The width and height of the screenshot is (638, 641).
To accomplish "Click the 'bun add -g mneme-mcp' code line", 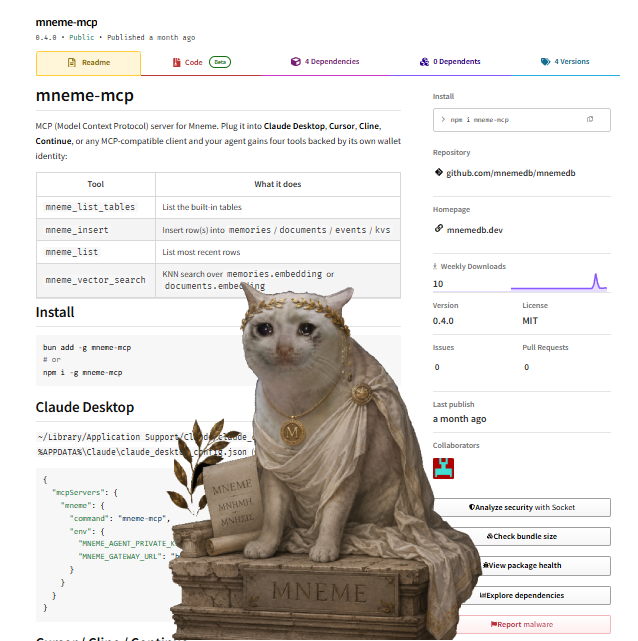I will 87,347.
